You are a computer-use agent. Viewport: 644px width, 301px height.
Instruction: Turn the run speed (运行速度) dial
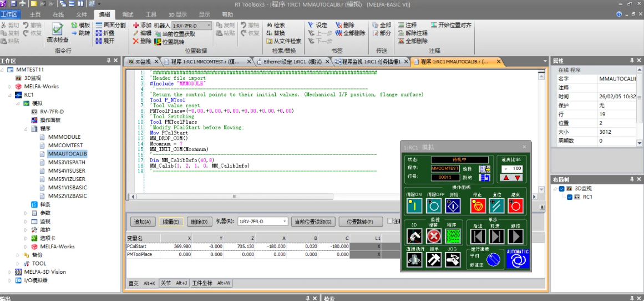pos(493,260)
